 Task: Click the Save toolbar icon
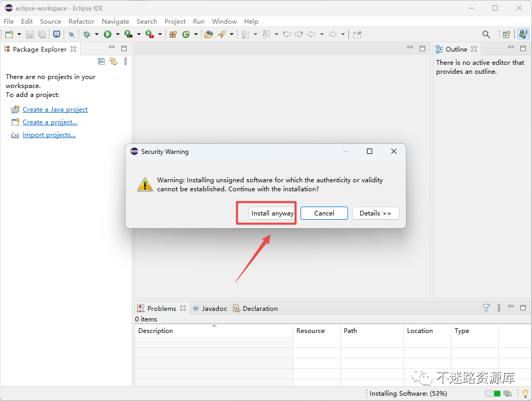[x=30, y=34]
